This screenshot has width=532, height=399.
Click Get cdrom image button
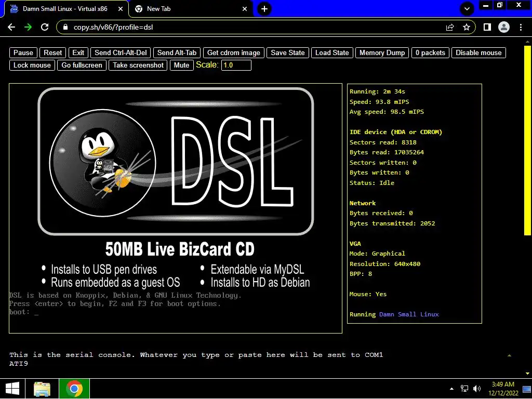pyautogui.click(x=233, y=52)
